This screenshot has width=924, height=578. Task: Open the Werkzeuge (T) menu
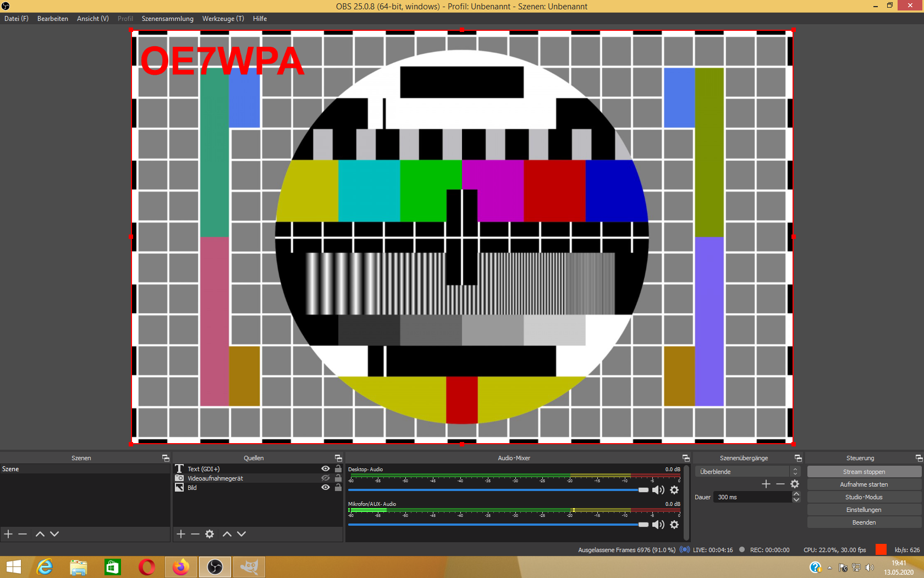(223, 19)
